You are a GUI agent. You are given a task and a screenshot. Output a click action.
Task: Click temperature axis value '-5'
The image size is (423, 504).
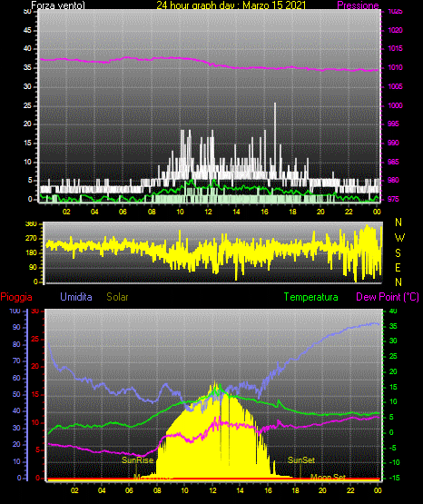coord(392,448)
